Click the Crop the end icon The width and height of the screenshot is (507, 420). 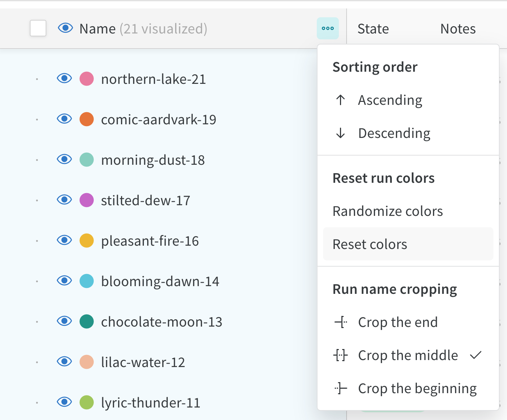coord(340,322)
